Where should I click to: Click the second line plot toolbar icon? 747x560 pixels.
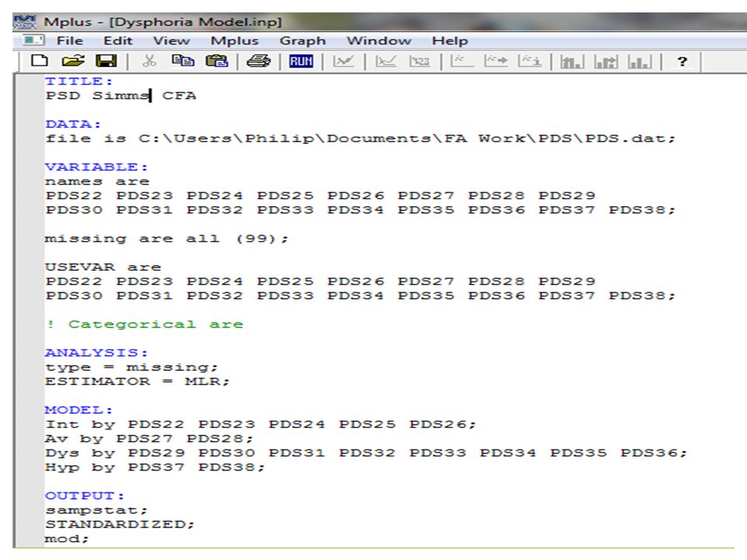click(x=386, y=61)
